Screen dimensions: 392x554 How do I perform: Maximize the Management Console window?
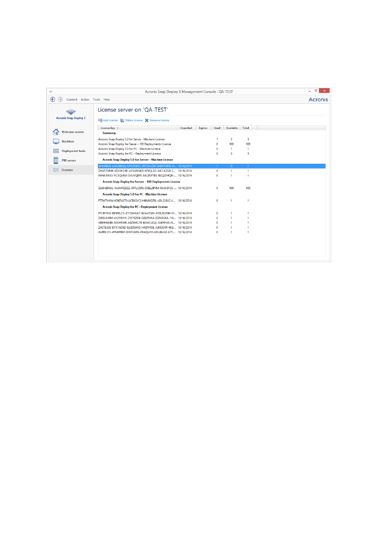(316, 91)
